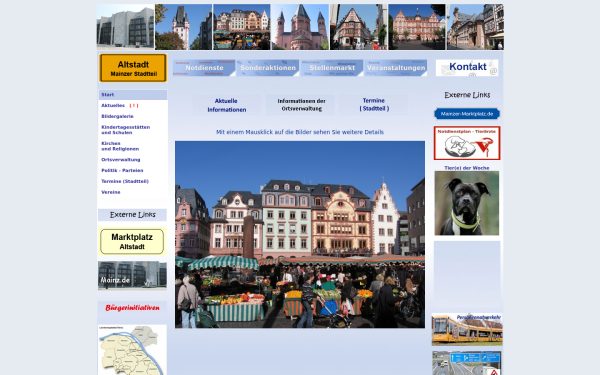Click the Tier(e) der Woche dog photo
The width and height of the screenshot is (600, 375).
pyautogui.click(x=466, y=203)
